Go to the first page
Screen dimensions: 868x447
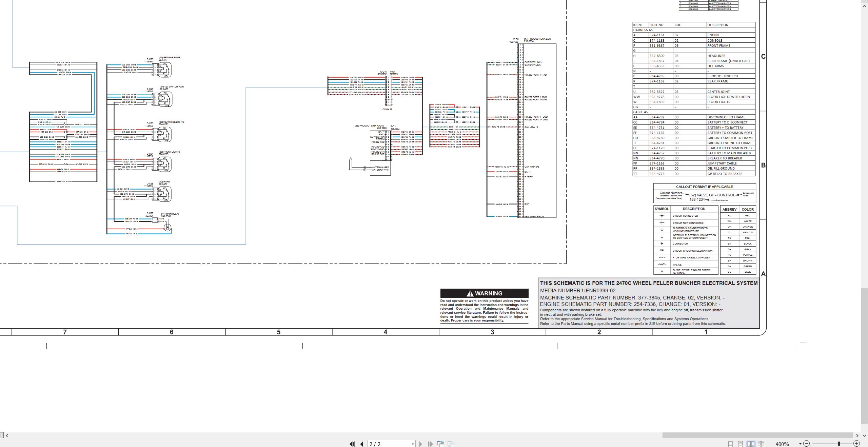click(352, 444)
